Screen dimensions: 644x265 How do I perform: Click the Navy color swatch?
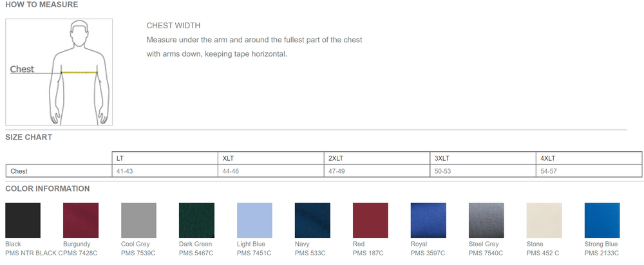coord(312,221)
